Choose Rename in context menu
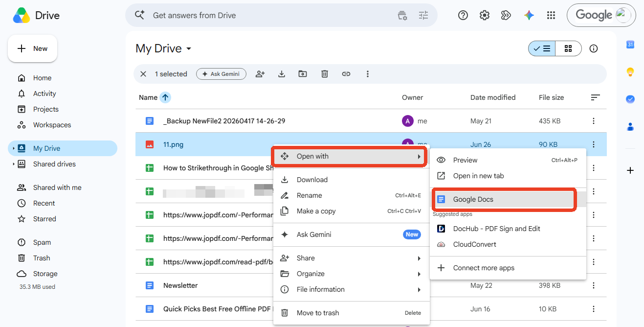Viewport: 644px width, 327px height. click(x=352, y=195)
